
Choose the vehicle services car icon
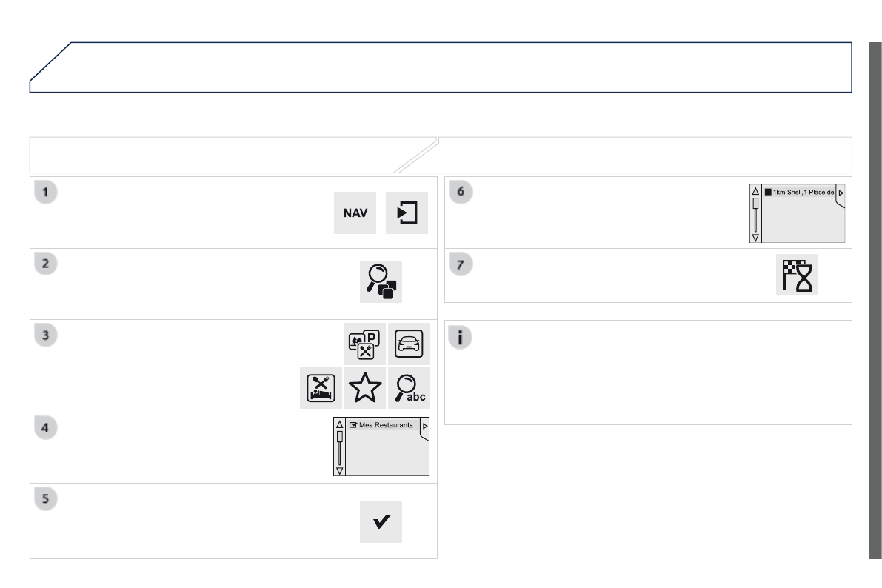(409, 344)
